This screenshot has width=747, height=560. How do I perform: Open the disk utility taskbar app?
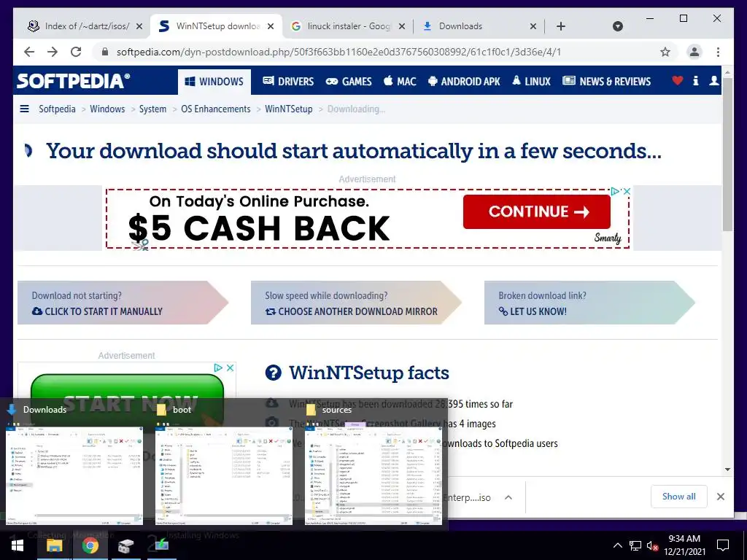(x=125, y=545)
